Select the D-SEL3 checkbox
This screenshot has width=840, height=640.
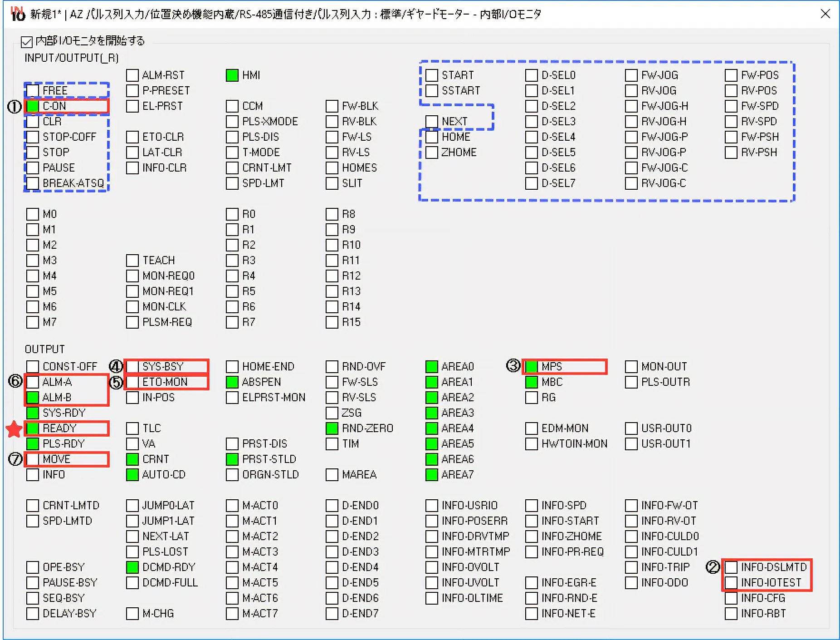point(532,121)
